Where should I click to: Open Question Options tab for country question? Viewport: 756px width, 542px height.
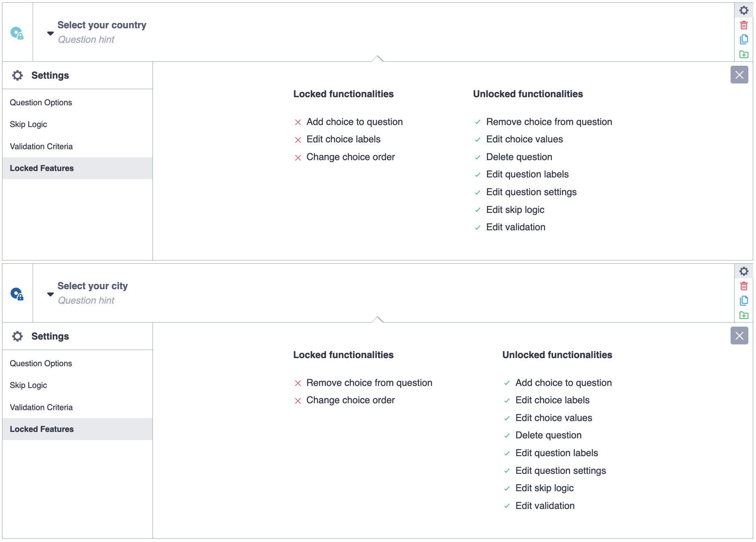click(x=41, y=102)
